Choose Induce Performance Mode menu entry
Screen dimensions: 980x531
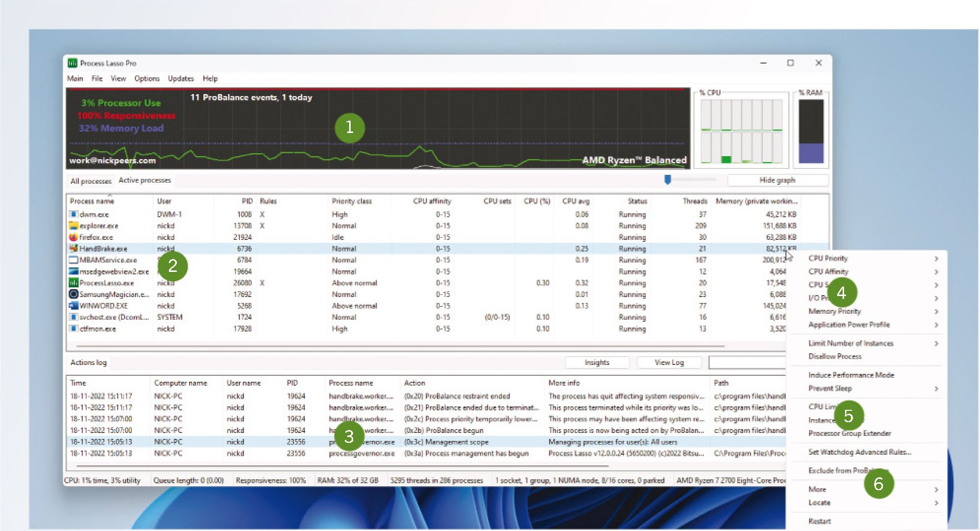point(851,375)
